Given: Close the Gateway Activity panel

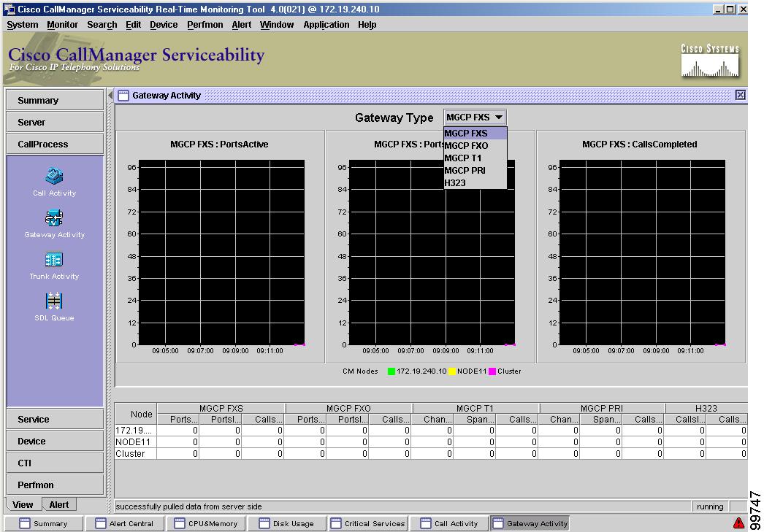Looking at the screenshot, I should pyautogui.click(x=740, y=95).
